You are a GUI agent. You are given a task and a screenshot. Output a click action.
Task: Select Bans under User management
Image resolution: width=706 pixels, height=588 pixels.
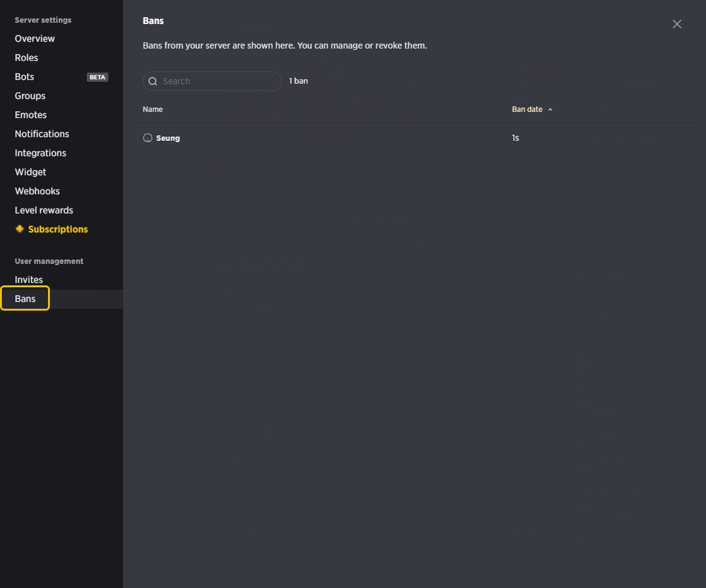pos(25,299)
